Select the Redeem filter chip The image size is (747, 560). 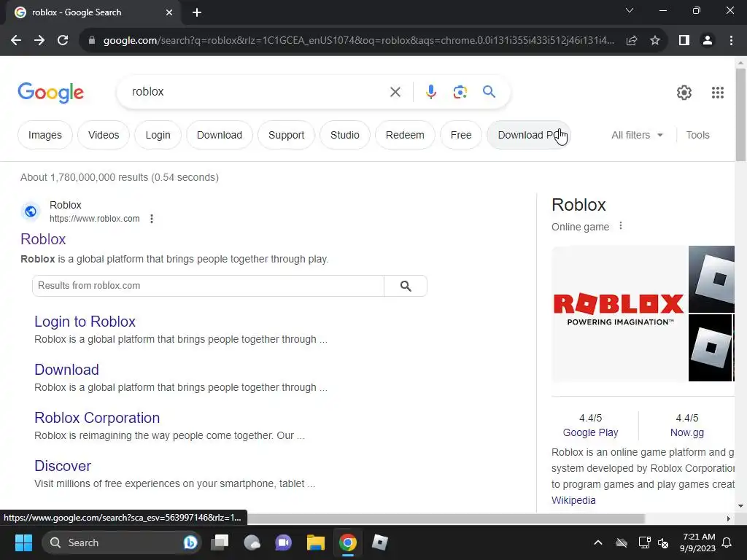(x=405, y=135)
